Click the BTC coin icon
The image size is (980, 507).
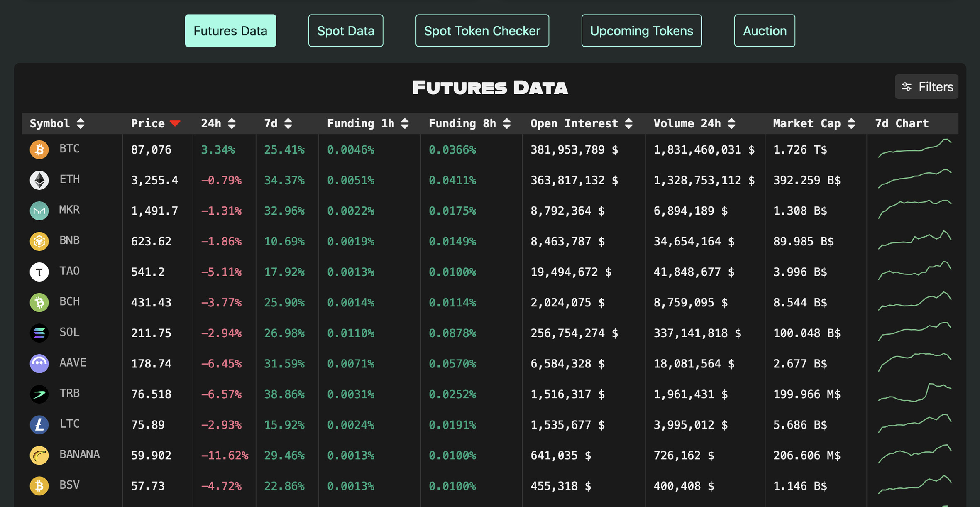pyautogui.click(x=39, y=149)
